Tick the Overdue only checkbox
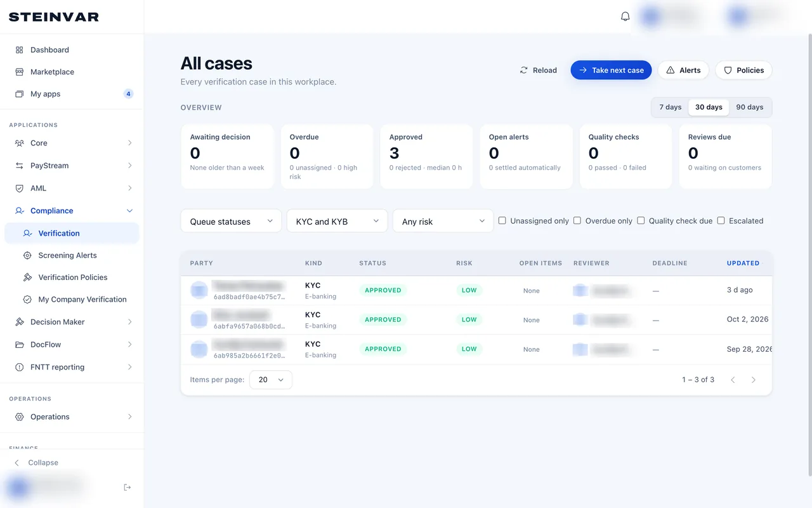 tap(577, 221)
